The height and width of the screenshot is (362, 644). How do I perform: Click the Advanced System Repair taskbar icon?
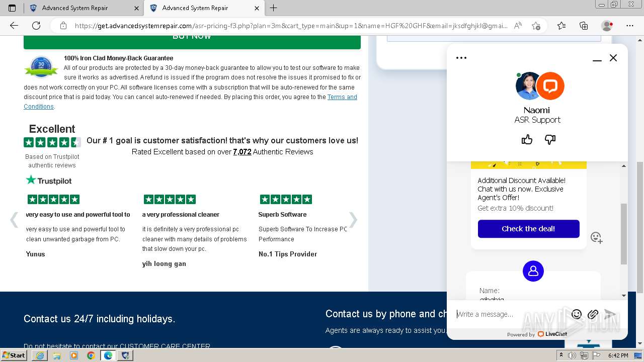pos(125,355)
